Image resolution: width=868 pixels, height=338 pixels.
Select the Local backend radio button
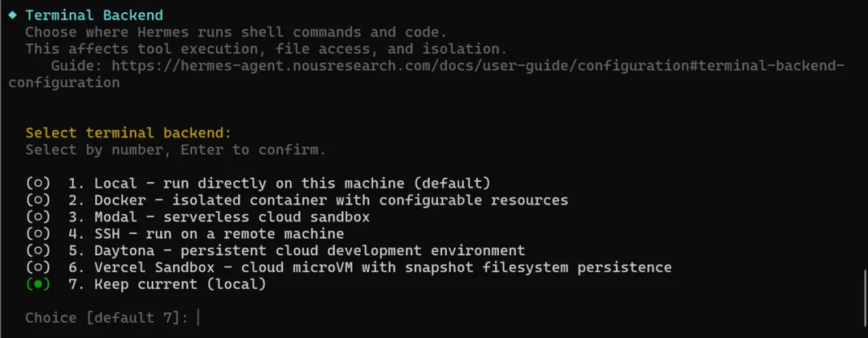(x=39, y=183)
